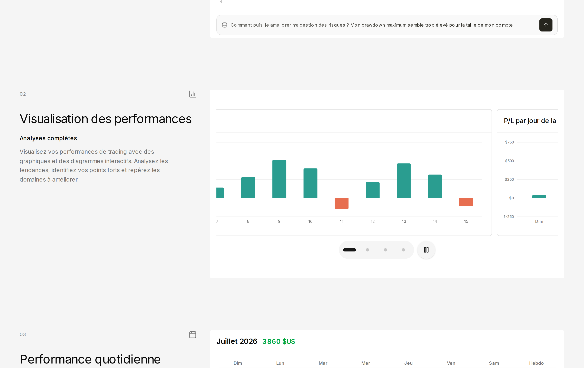Click the red loss bar for day 11
588x368 pixels.
(x=341, y=203)
